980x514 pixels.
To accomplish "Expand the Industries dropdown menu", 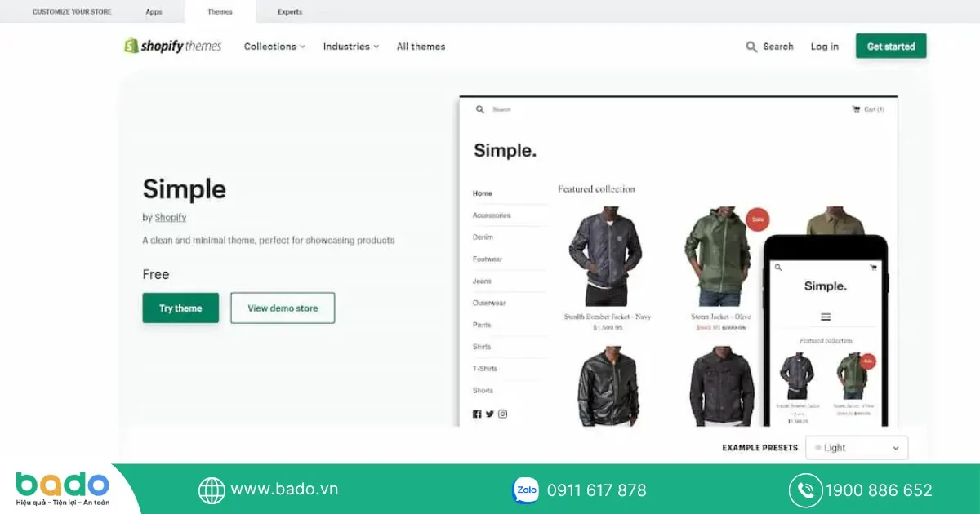I will coord(351,47).
